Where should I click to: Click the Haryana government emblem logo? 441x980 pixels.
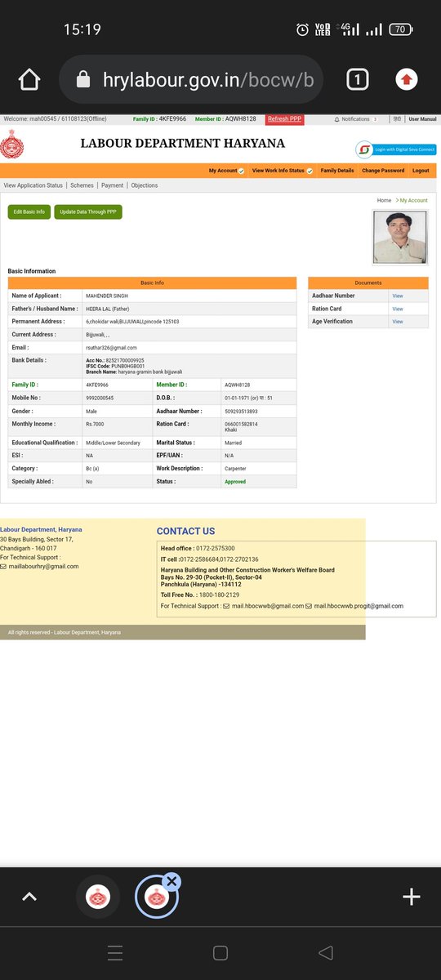11,145
